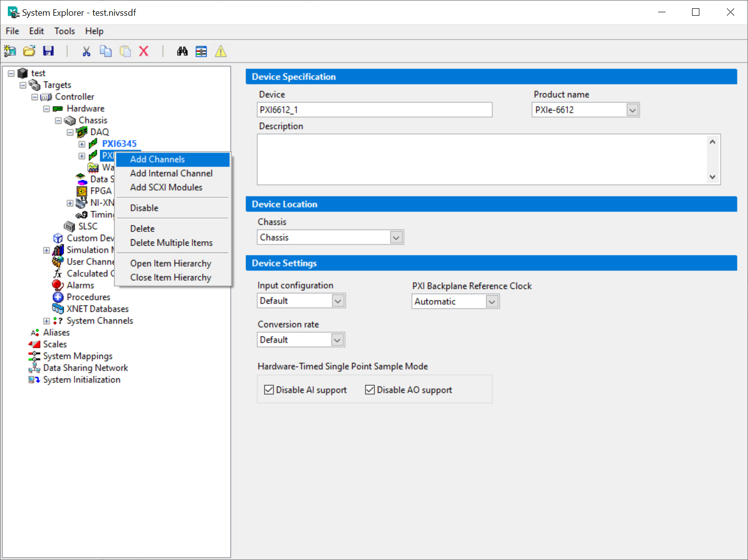Open the Product name dropdown
This screenshot has width=748, height=560.
point(633,110)
